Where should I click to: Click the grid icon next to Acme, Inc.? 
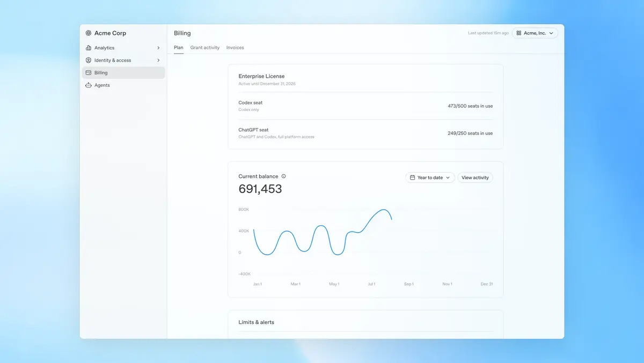coord(519,33)
